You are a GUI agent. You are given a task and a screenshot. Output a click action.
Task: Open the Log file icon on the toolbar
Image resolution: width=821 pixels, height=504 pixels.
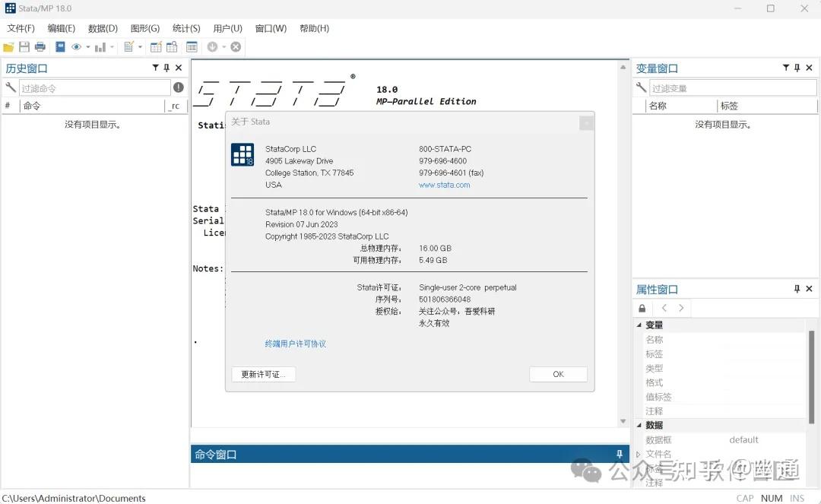click(x=60, y=46)
